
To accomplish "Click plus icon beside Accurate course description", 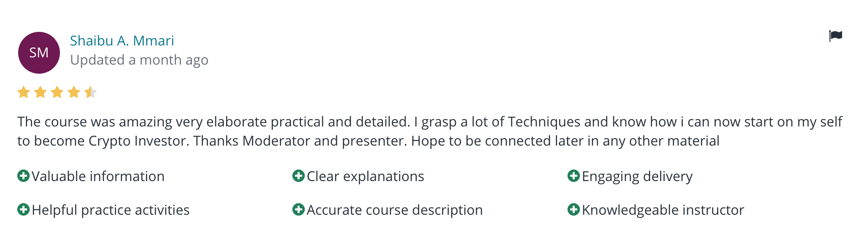I will (x=298, y=209).
